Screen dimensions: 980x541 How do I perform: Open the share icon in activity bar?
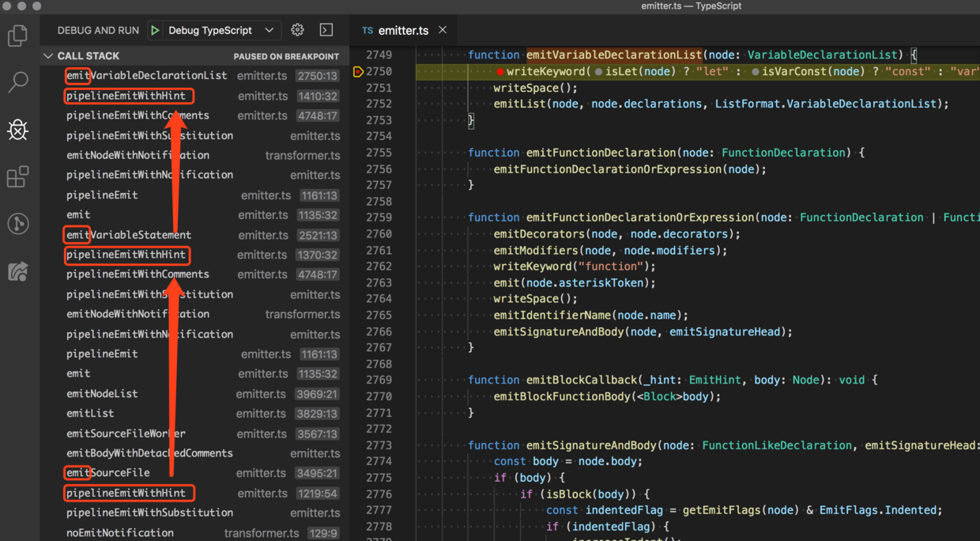(17, 271)
